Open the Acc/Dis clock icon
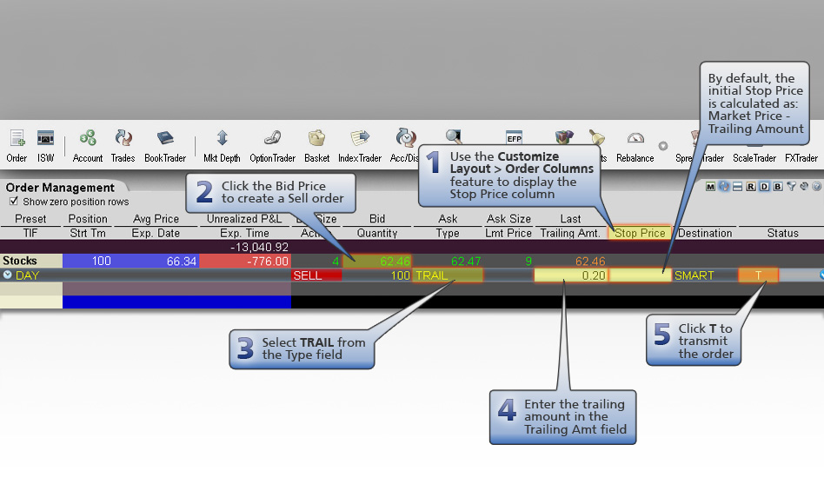This screenshot has height=504, width=824. (x=405, y=137)
